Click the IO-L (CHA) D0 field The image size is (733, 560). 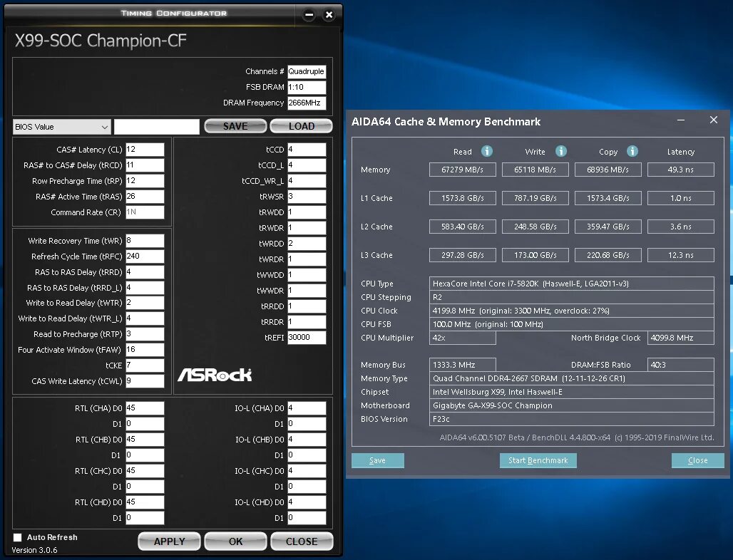[307, 408]
